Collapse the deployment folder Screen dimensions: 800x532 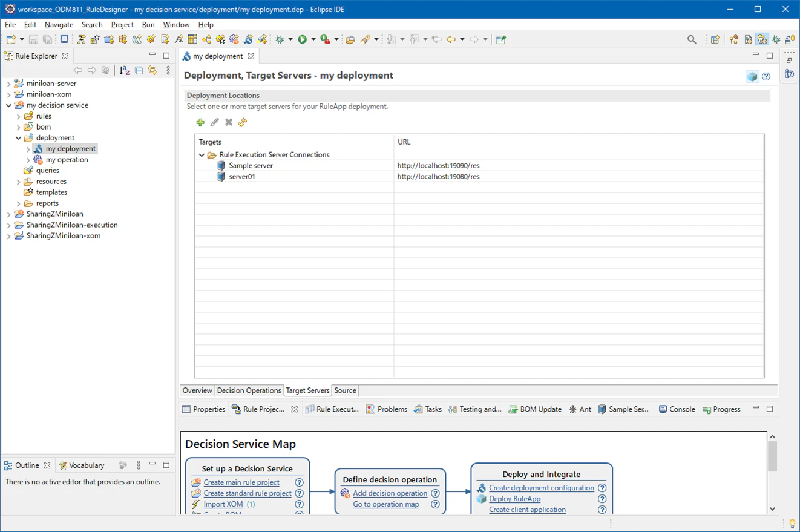click(x=18, y=138)
